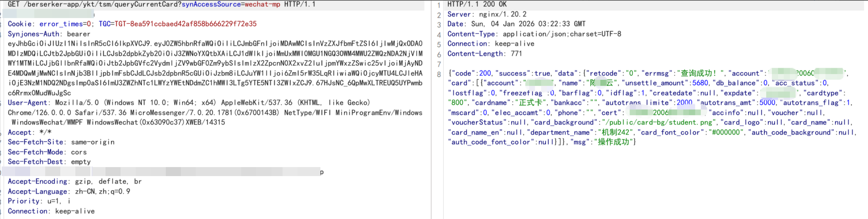Select the Sec-Fetch-Mode cors line

[x=47, y=152]
